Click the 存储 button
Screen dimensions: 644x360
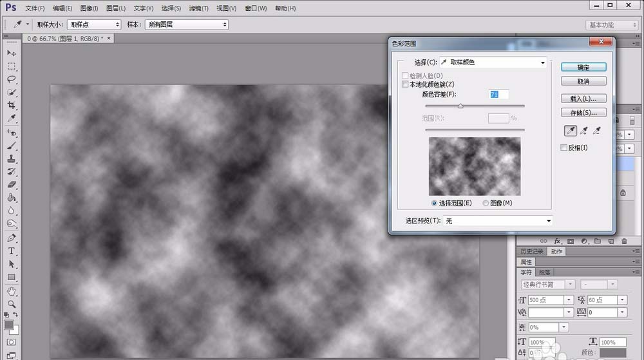[583, 113]
